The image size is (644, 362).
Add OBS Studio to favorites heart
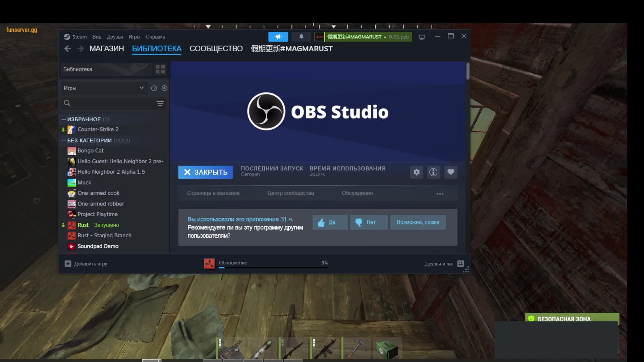pos(450,172)
